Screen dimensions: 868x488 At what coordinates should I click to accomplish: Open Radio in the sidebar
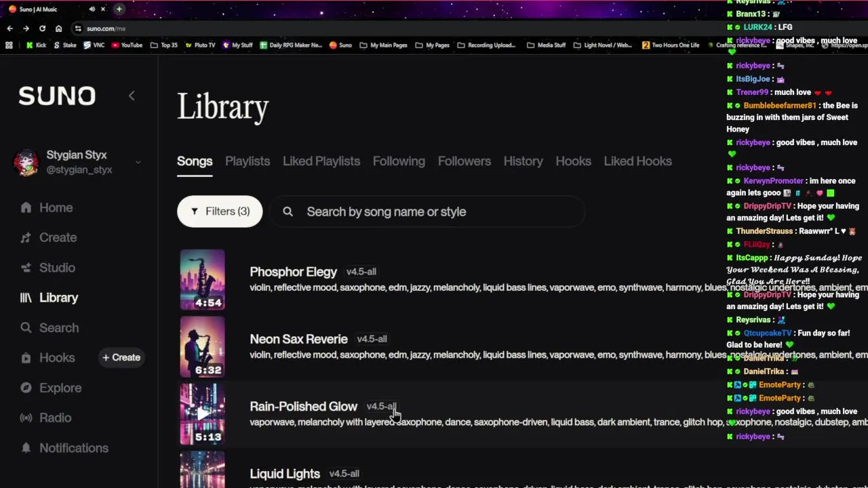click(55, 418)
